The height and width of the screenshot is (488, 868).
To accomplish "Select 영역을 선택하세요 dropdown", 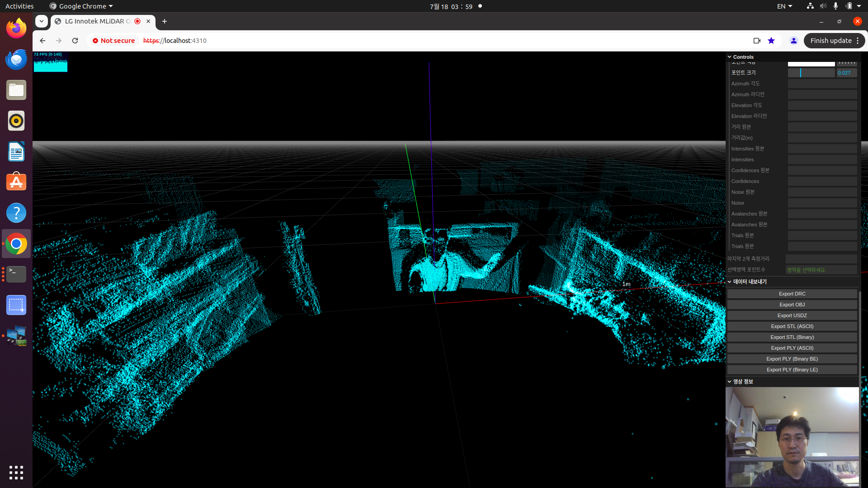I will pos(821,269).
